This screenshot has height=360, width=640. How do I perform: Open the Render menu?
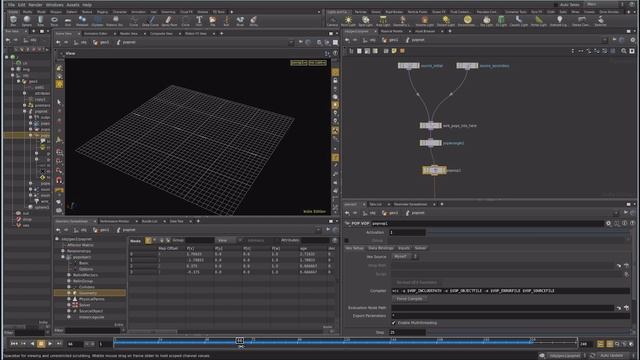pos(35,4)
